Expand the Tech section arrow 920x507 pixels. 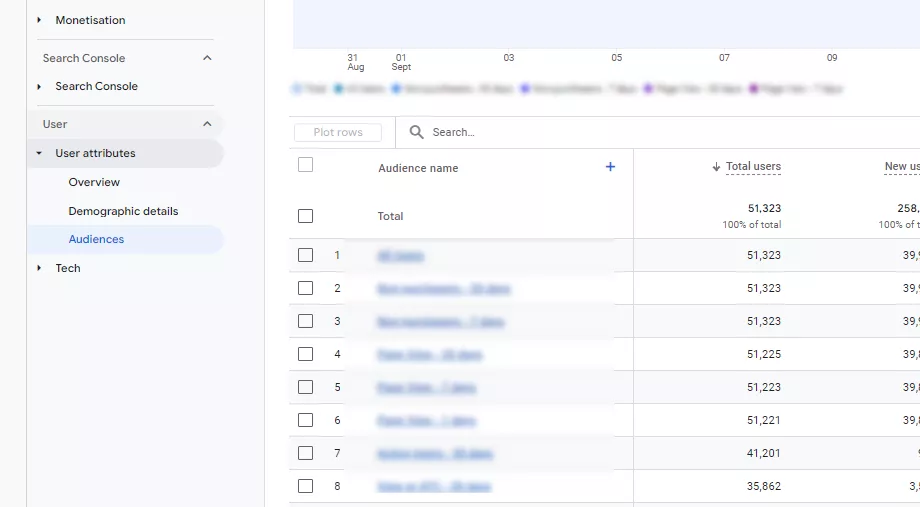point(39,268)
